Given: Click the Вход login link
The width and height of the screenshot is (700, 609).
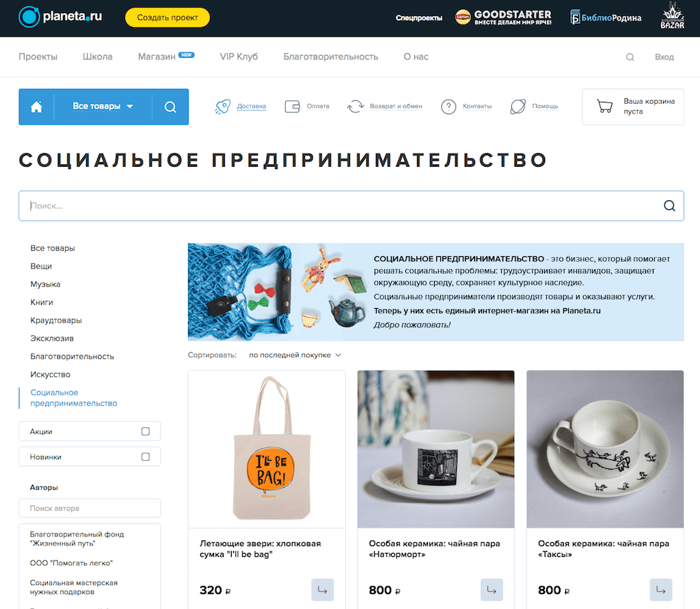Looking at the screenshot, I should point(664,57).
